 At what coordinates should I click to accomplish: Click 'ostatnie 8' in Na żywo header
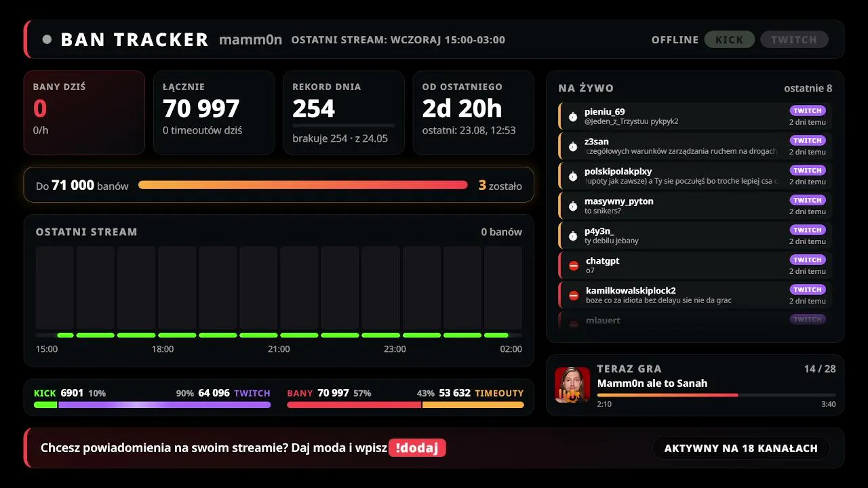(x=808, y=88)
